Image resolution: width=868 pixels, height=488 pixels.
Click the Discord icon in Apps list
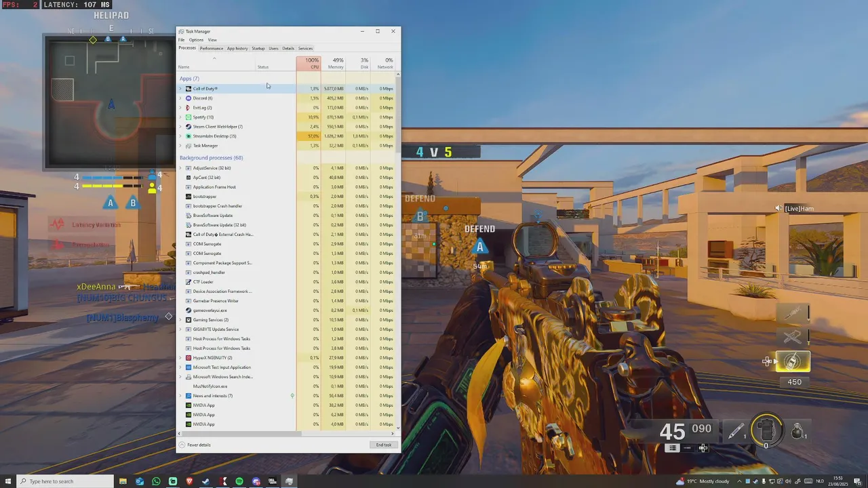[x=189, y=98]
